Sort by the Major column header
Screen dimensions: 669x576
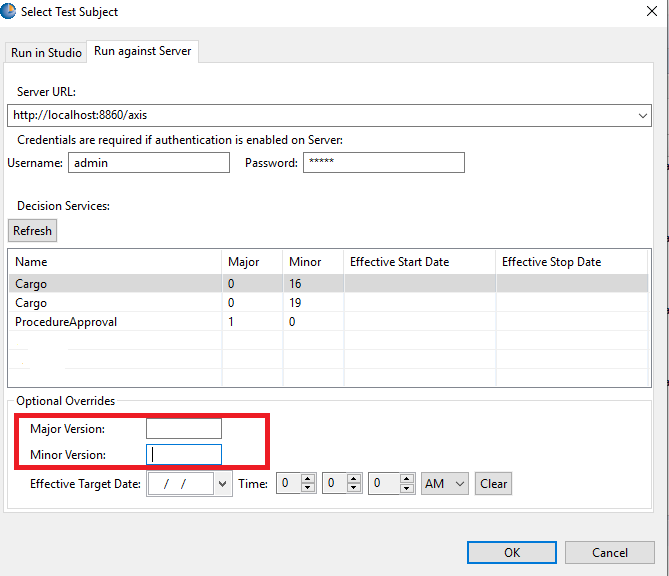click(x=252, y=262)
